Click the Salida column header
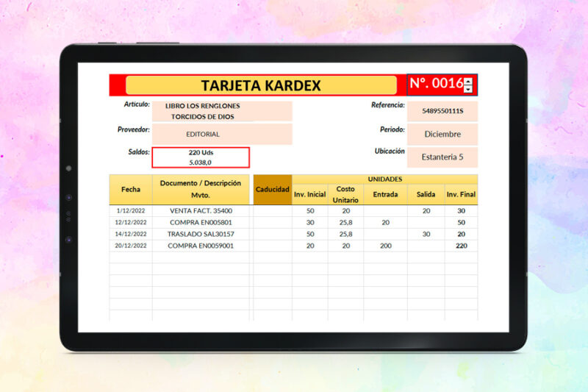 (426, 194)
